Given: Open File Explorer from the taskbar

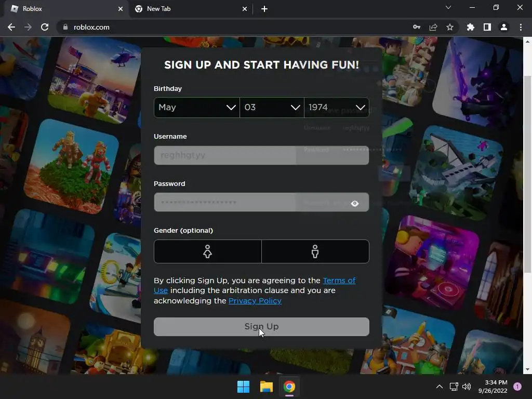Looking at the screenshot, I should click(267, 387).
